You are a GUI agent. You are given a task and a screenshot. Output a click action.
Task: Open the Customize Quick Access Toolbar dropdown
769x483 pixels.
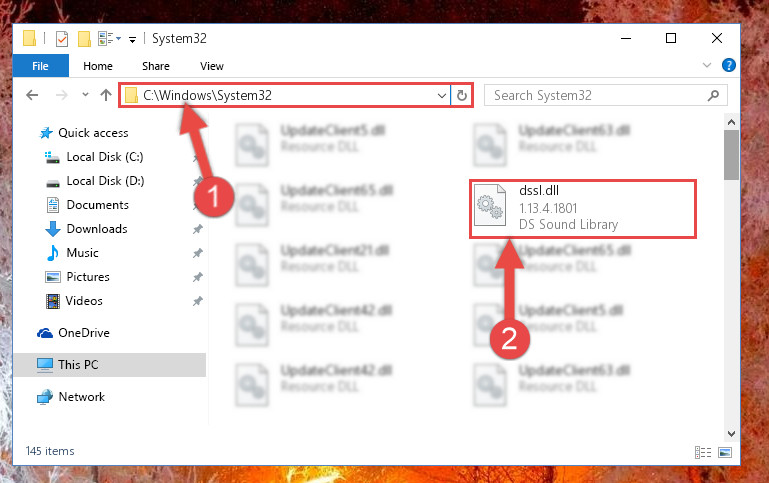click(x=132, y=40)
